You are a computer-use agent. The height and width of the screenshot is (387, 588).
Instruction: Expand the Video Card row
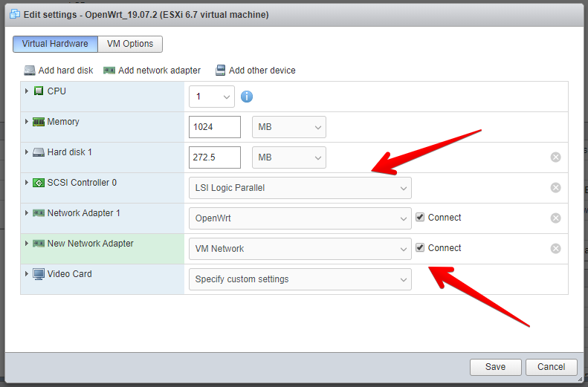(x=28, y=274)
